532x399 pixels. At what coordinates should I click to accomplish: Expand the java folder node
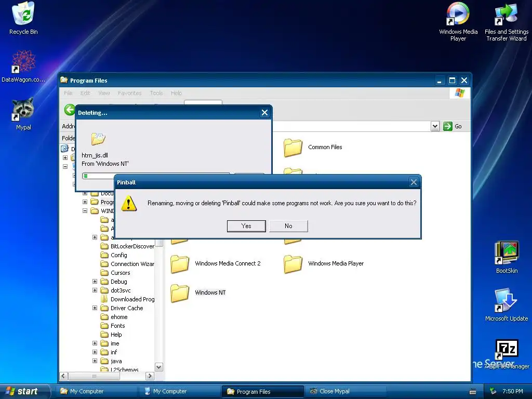click(95, 361)
